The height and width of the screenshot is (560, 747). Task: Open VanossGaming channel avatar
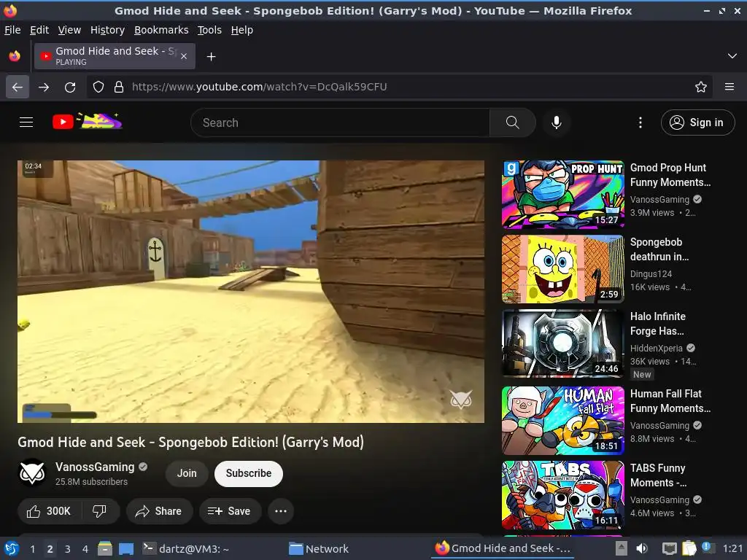[32, 472]
